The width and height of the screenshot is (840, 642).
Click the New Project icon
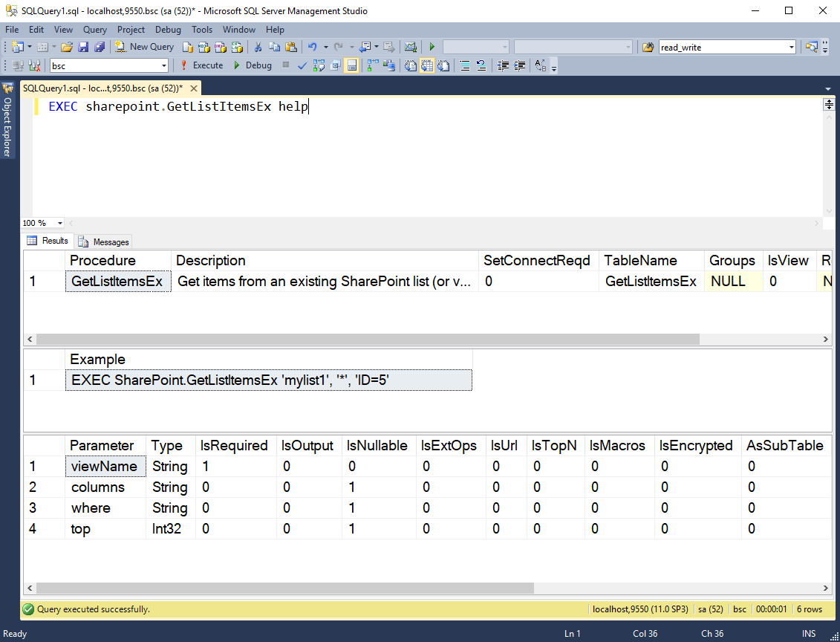(17, 47)
